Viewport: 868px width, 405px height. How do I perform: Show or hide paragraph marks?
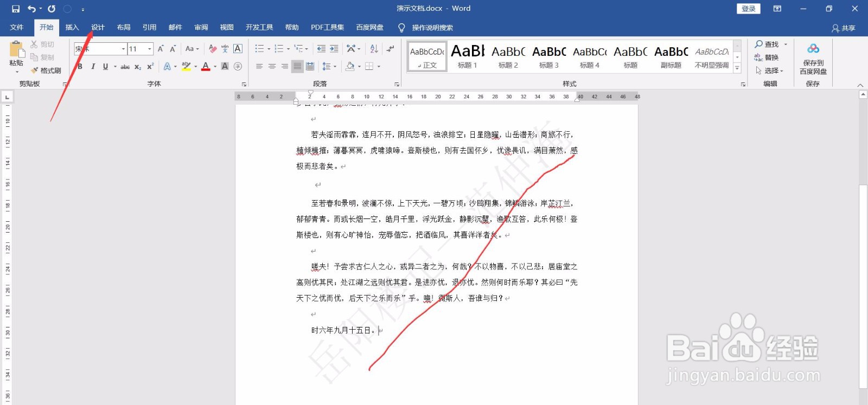point(390,49)
